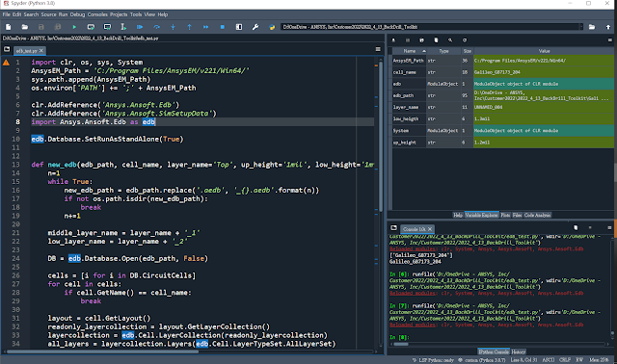
Task: Select the edb_test.py editor tab
Action: pyautogui.click(x=30, y=51)
